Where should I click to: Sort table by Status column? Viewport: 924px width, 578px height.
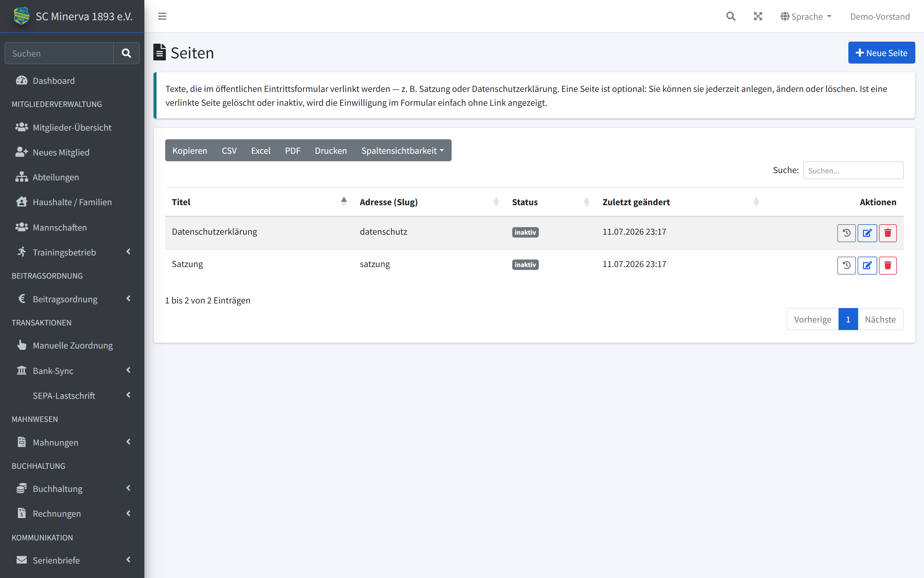pos(550,202)
